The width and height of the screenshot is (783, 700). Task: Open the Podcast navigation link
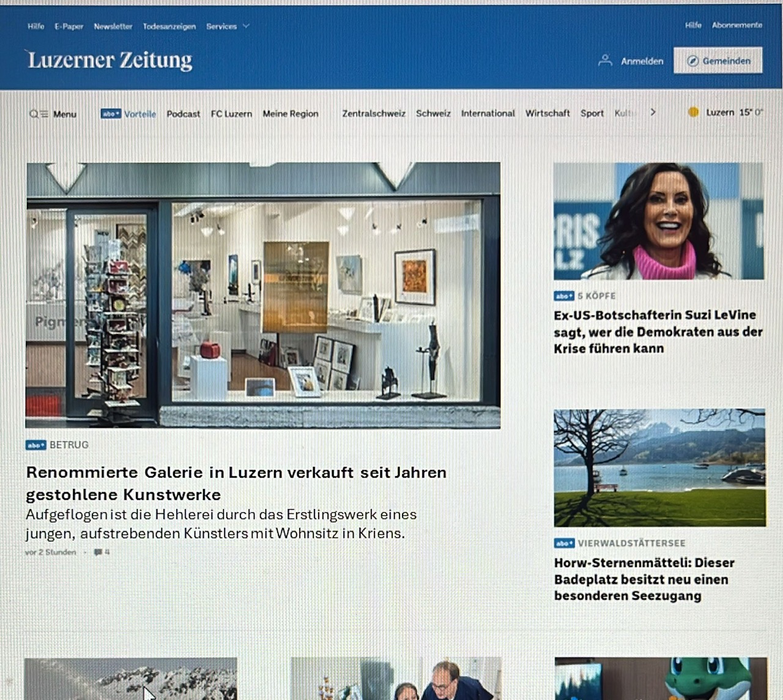coord(183,114)
